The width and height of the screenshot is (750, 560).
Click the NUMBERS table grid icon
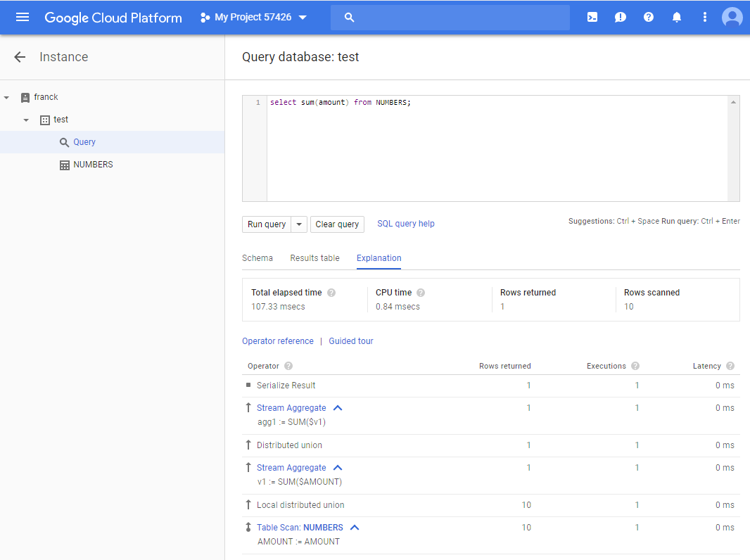[x=65, y=165]
